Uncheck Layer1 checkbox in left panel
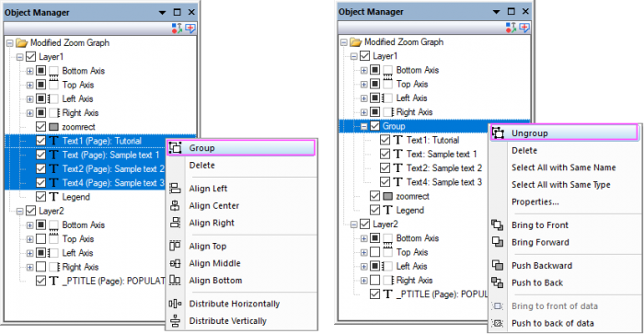Image resolution: width=644 pixels, height=334 pixels. [30, 56]
